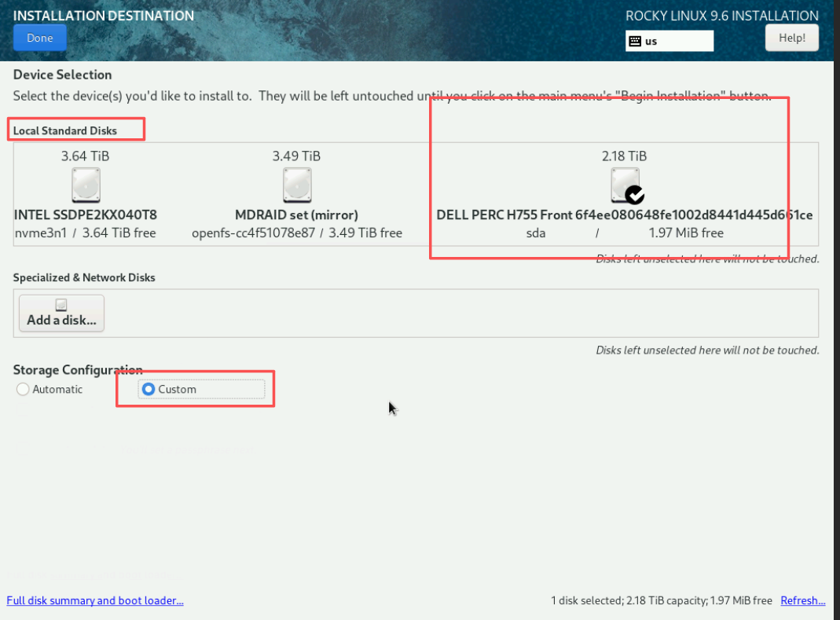This screenshot has height=620, width=840.
Task: Select the INTEL SSDPE2KX040T8 disk icon
Action: pyautogui.click(x=86, y=185)
